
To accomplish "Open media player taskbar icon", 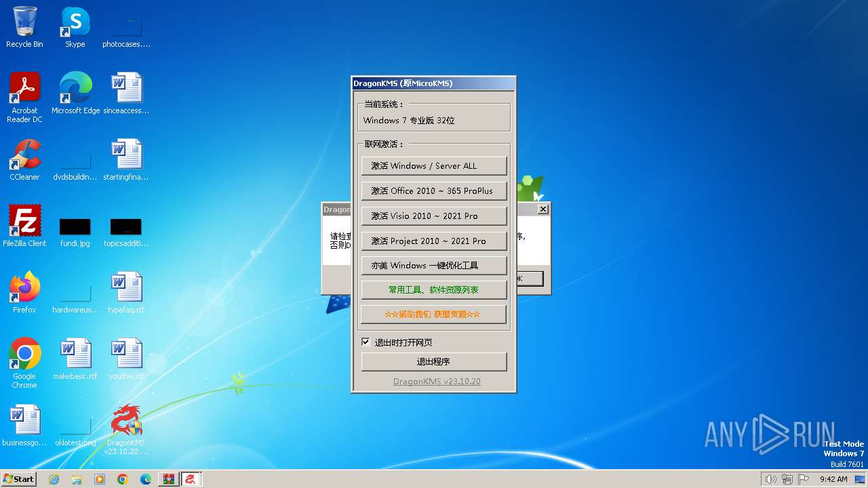I will (x=100, y=479).
